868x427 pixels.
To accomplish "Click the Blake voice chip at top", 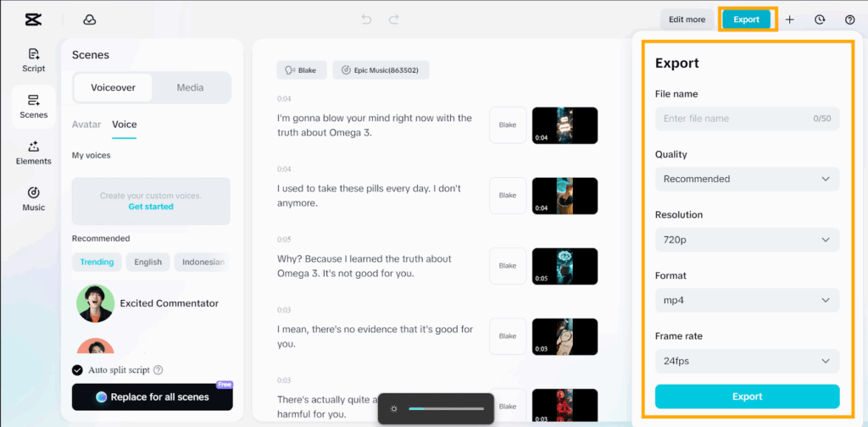I will (x=302, y=70).
